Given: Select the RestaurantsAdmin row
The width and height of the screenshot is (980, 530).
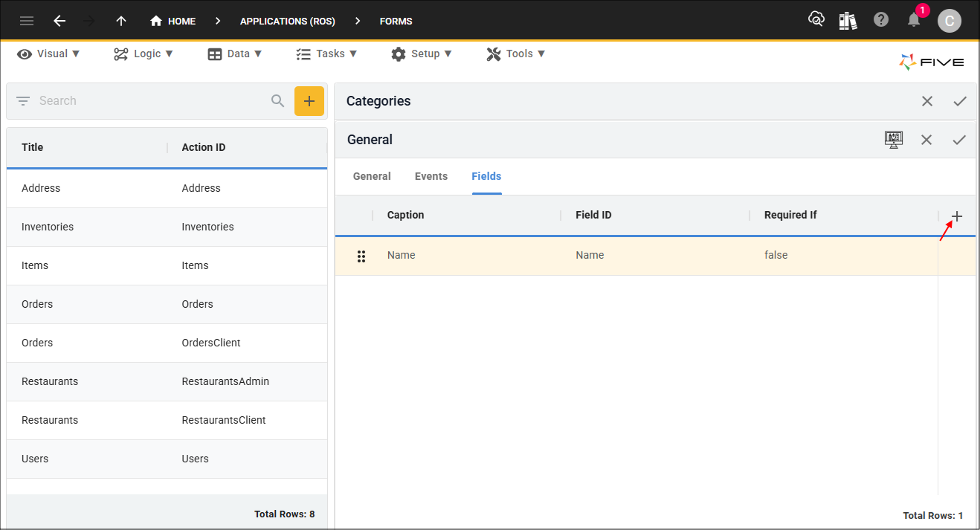Looking at the screenshot, I should point(167,381).
